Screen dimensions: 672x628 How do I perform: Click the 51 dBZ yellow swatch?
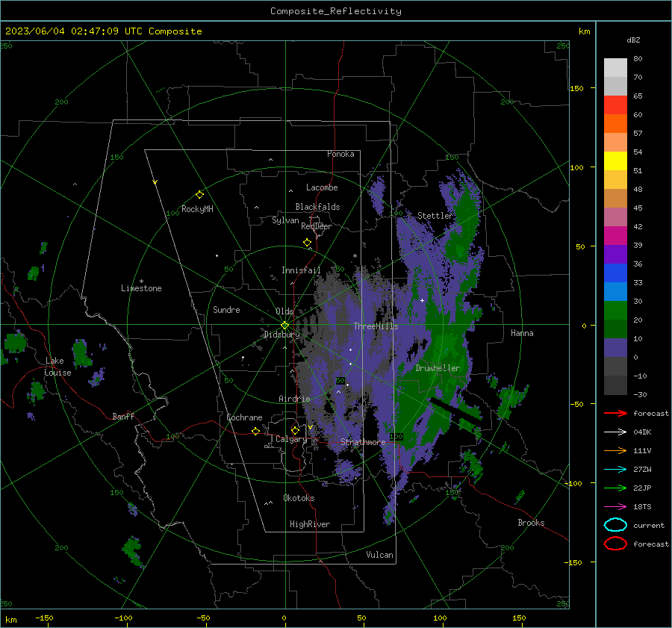615,161
